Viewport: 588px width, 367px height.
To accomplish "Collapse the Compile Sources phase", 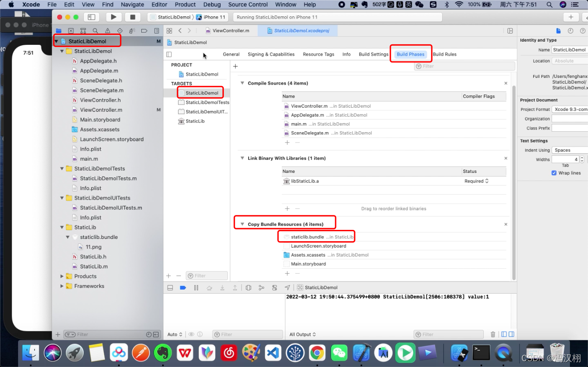I will [242, 83].
